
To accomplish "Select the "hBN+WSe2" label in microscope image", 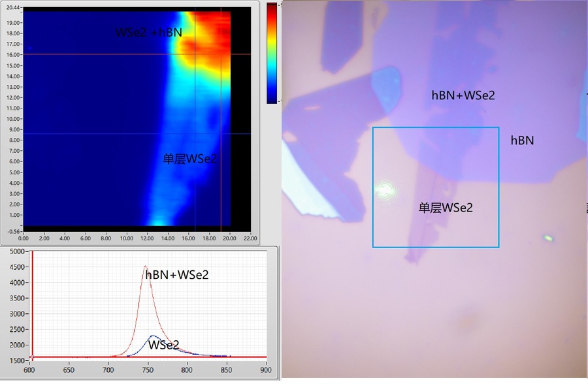I will (463, 95).
